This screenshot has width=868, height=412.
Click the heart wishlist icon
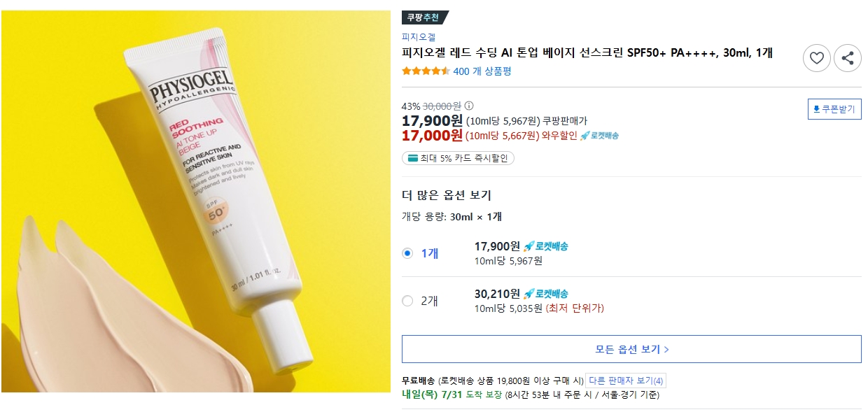click(x=817, y=58)
